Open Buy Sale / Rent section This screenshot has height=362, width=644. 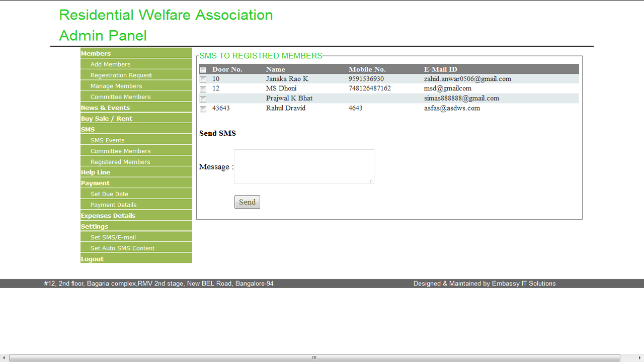pos(136,118)
